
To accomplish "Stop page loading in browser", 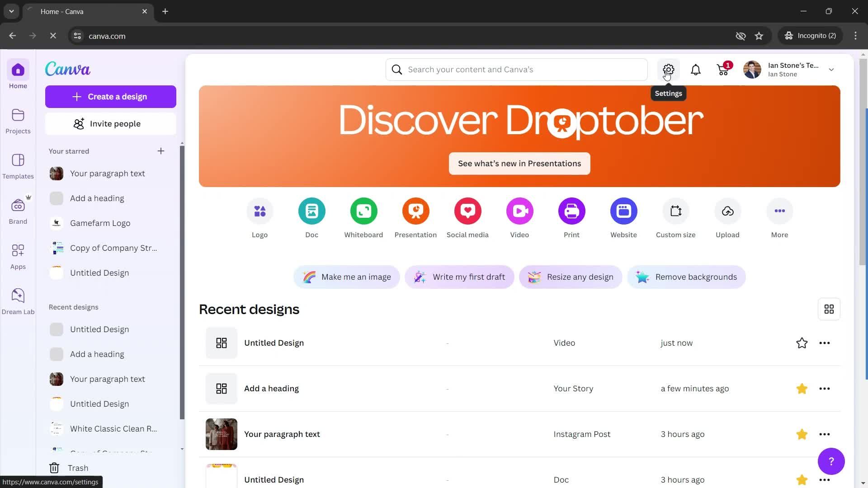I will click(x=53, y=36).
